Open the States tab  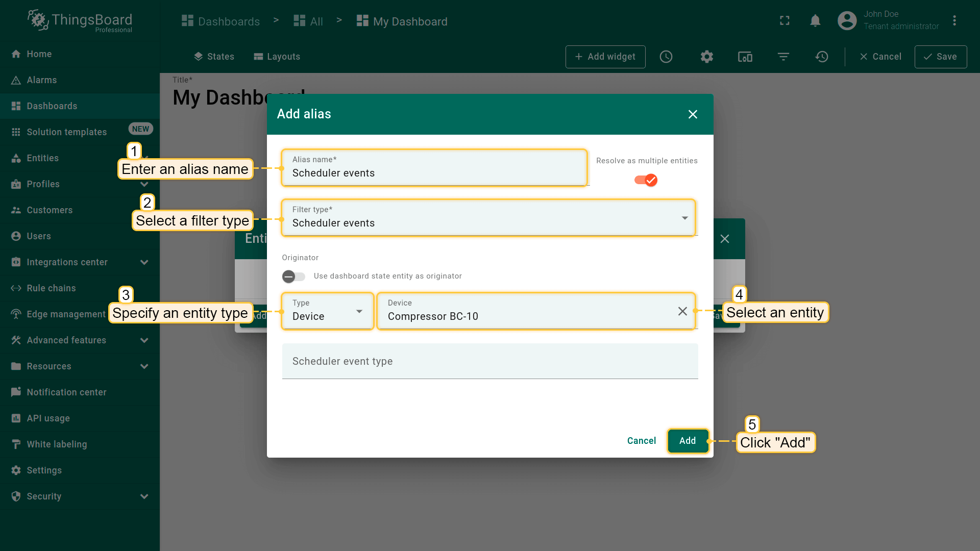tap(214, 57)
